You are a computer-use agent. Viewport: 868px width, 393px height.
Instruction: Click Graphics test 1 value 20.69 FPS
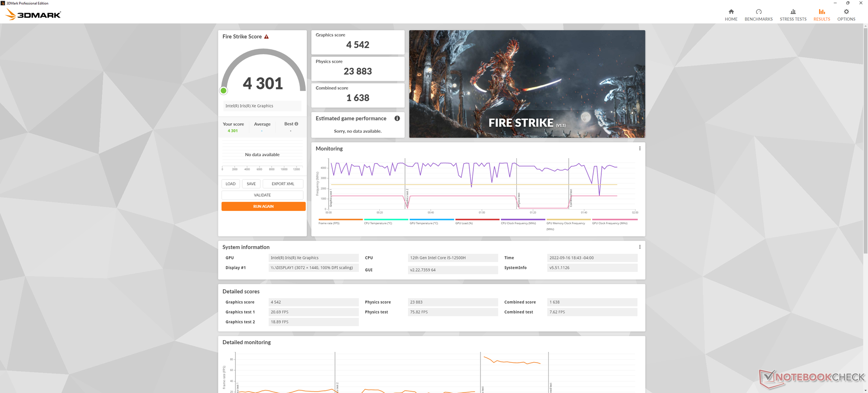[313, 312]
